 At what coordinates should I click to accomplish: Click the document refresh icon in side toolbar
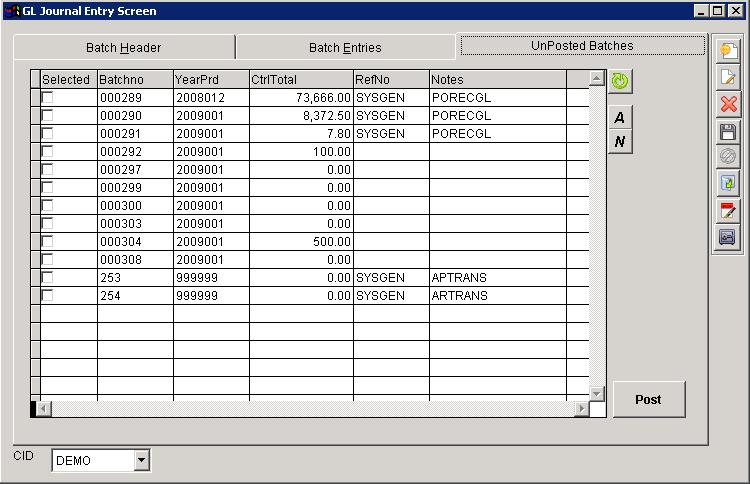tap(728, 183)
